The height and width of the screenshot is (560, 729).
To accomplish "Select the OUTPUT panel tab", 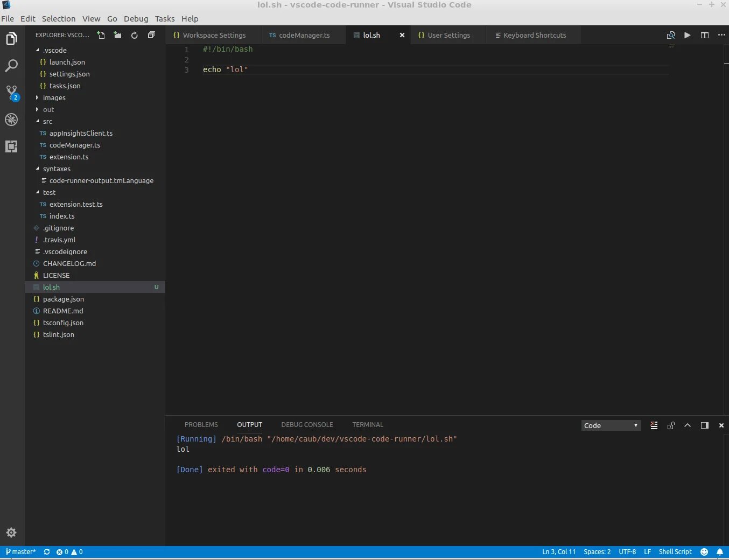I will click(249, 425).
